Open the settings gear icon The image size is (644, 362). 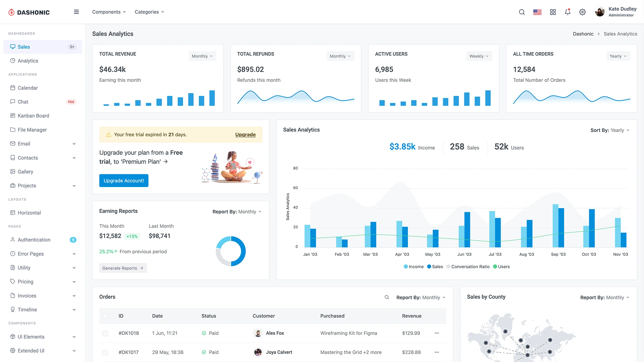[x=583, y=12]
